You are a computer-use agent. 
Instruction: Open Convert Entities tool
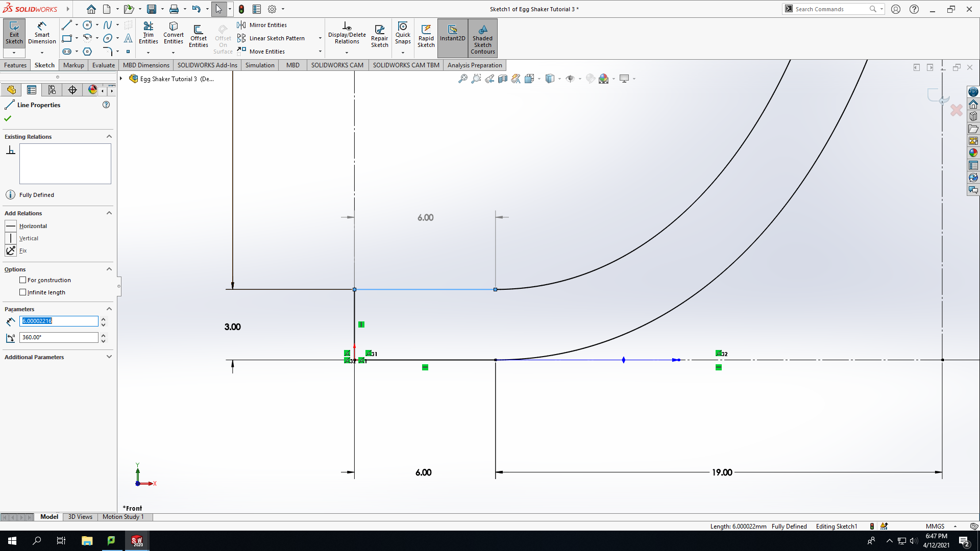(174, 33)
